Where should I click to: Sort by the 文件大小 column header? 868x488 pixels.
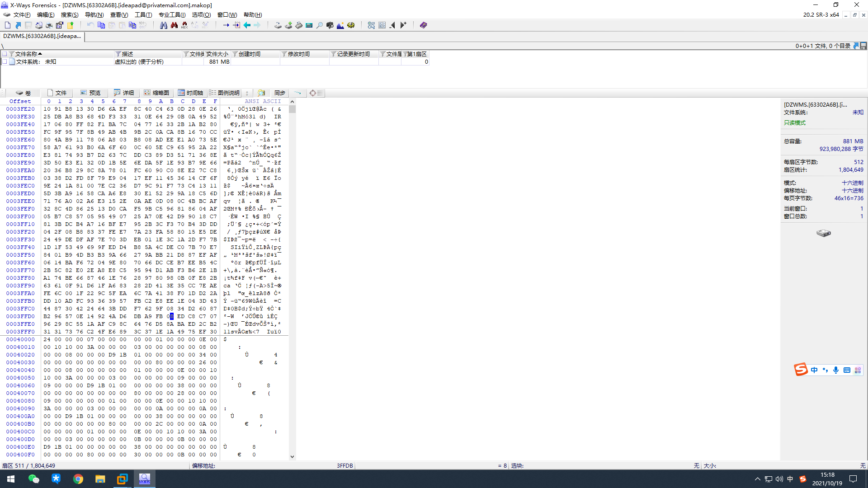[217, 54]
